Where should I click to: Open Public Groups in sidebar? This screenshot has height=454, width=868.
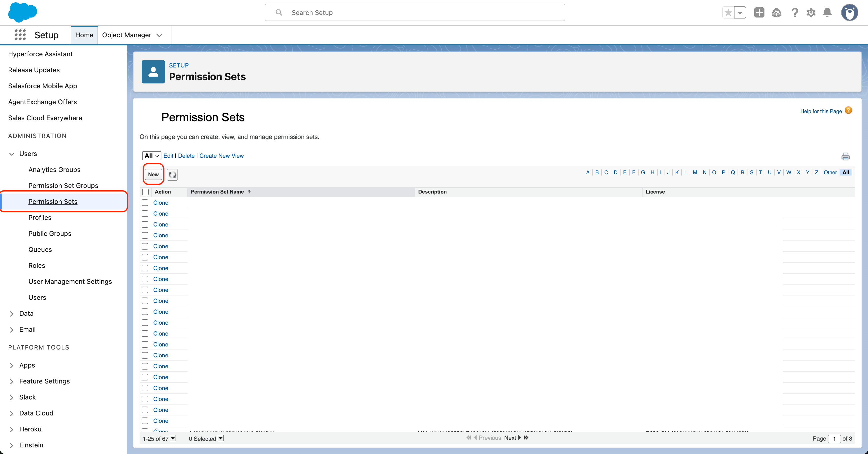[x=50, y=233]
